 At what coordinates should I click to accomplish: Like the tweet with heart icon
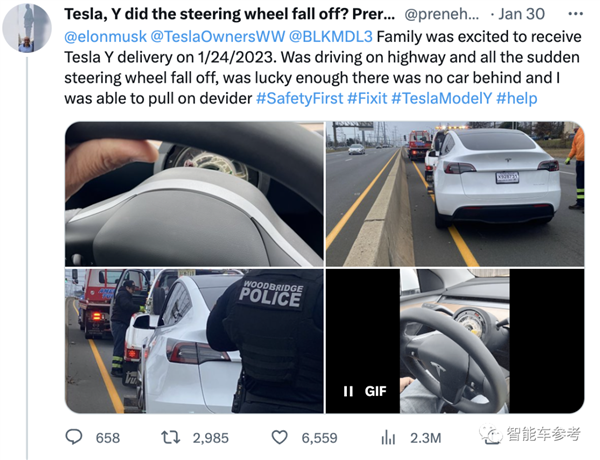point(279,437)
